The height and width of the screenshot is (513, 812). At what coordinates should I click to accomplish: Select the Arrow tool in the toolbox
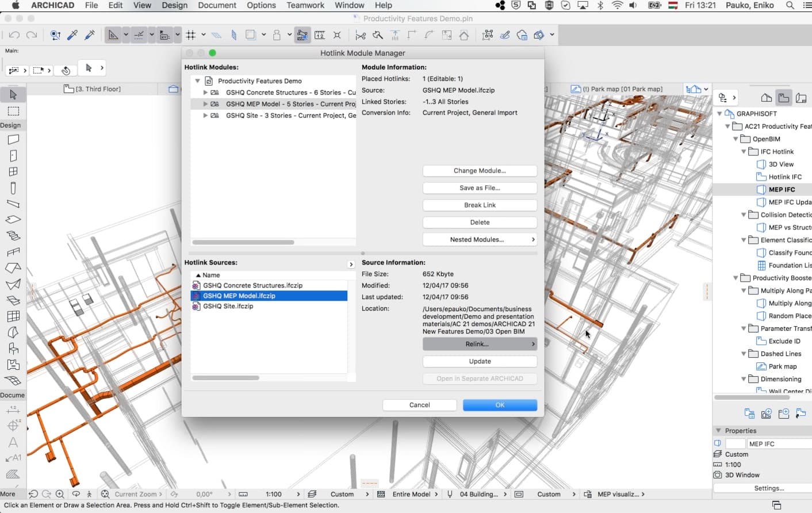pyautogui.click(x=13, y=94)
